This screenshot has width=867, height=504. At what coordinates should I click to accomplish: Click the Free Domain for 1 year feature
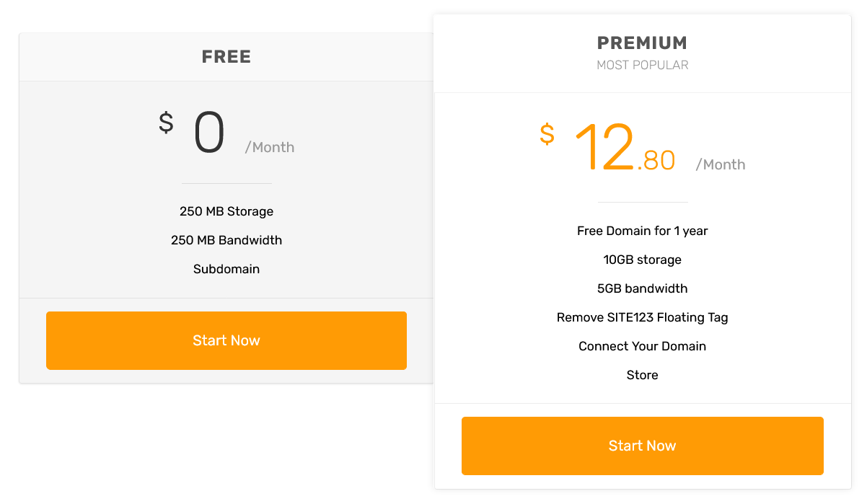pyautogui.click(x=642, y=231)
